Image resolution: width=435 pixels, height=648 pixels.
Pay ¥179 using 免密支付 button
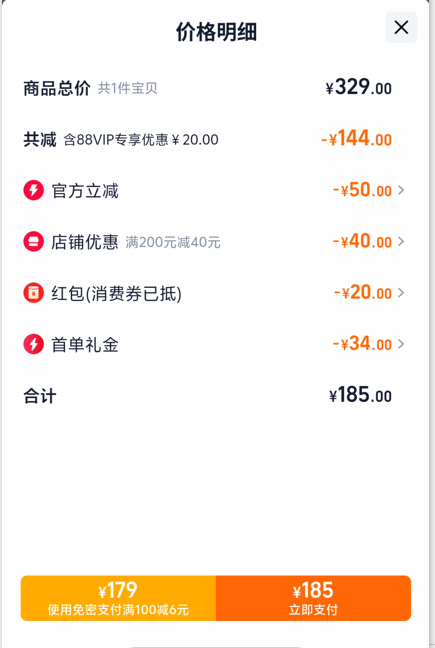(118, 598)
